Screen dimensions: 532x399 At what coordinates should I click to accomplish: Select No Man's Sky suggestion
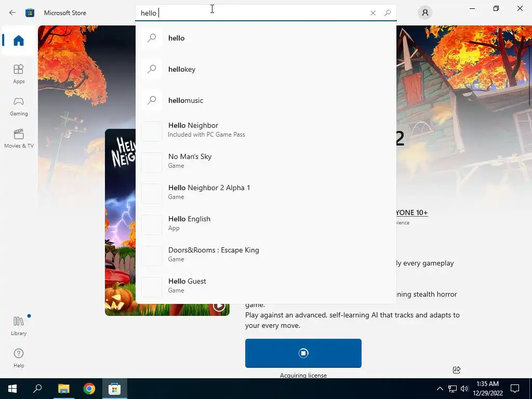click(x=265, y=163)
